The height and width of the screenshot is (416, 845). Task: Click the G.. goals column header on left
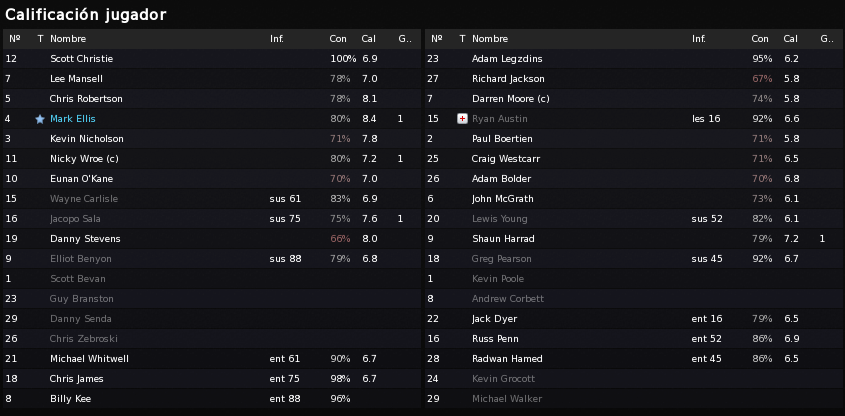click(405, 39)
